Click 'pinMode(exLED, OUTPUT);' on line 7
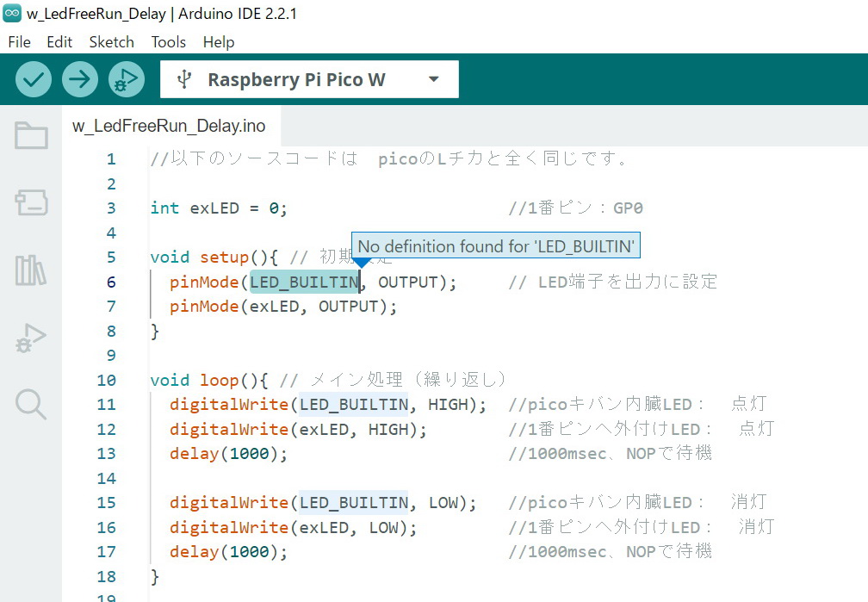Viewport: 868px width, 602px height. click(x=283, y=307)
